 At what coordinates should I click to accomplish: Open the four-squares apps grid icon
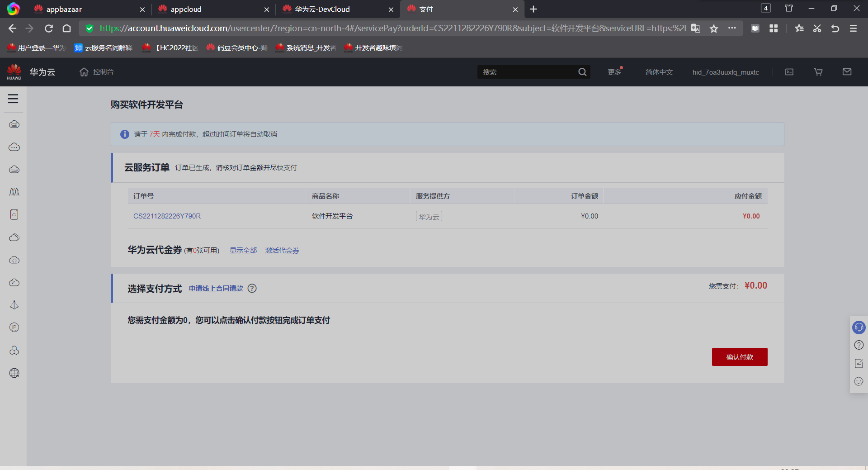(x=774, y=28)
